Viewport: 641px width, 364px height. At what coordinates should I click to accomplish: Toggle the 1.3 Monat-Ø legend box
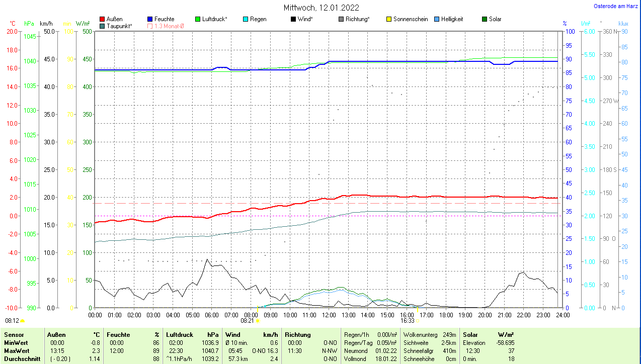pyautogui.click(x=150, y=26)
